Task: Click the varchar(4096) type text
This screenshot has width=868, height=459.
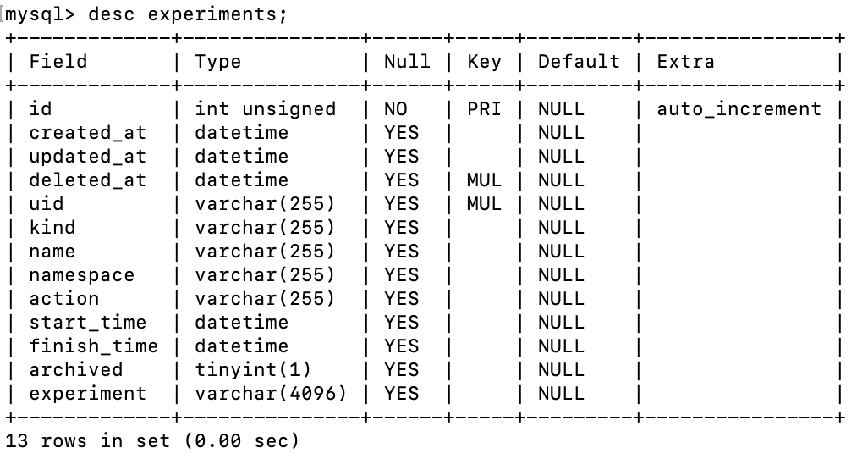Action: [271, 394]
